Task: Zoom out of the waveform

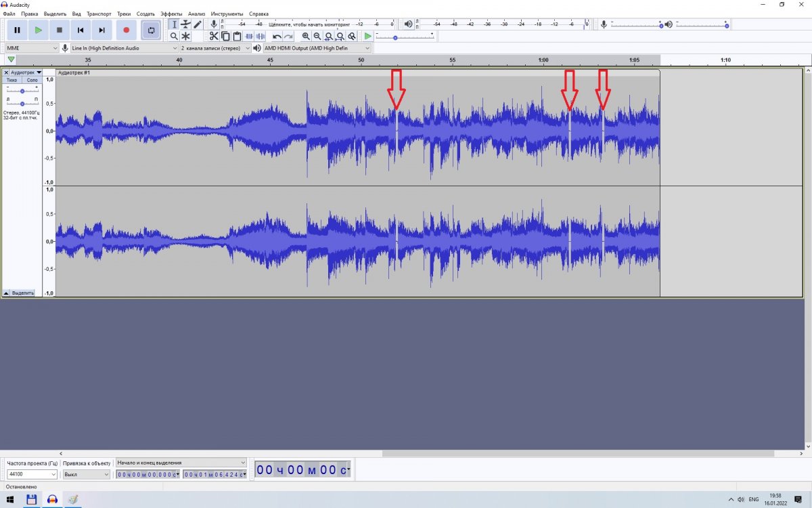Action: [x=317, y=36]
